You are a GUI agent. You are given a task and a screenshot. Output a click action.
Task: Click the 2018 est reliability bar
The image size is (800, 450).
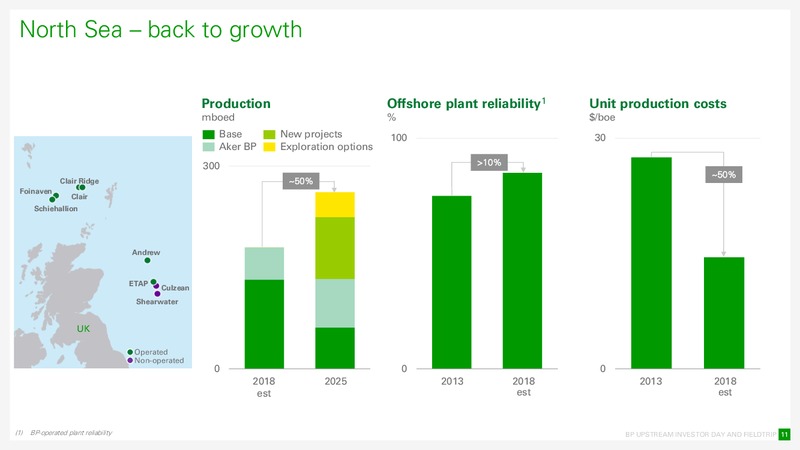(x=522, y=270)
